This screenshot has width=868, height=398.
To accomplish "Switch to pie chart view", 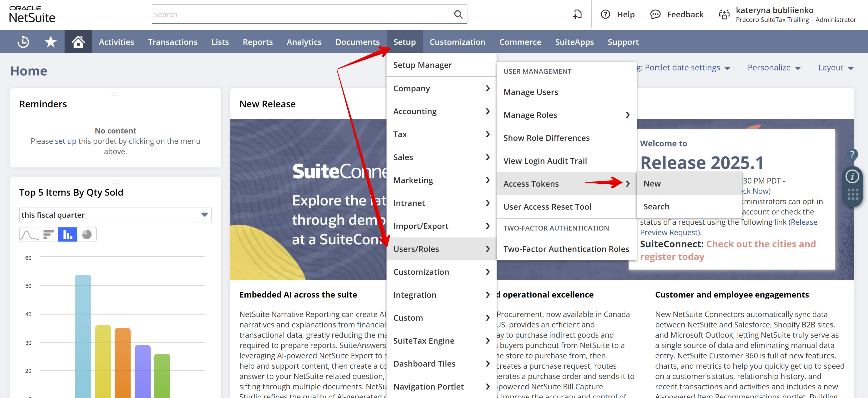I will tap(86, 234).
